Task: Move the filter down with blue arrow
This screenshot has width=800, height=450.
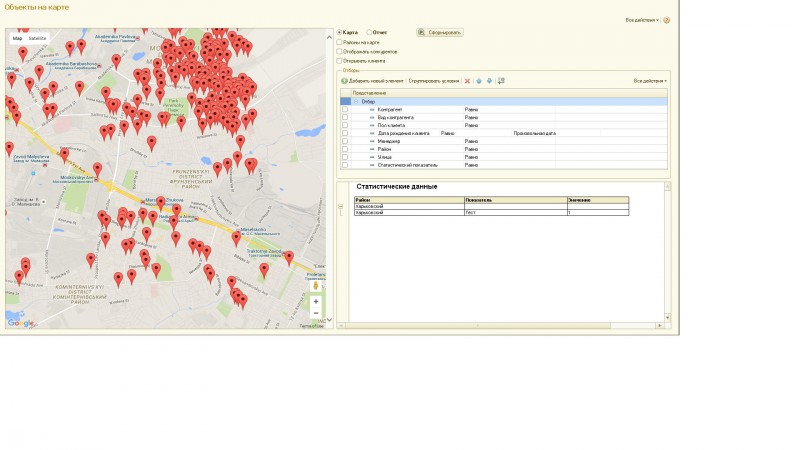Action: click(x=489, y=80)
